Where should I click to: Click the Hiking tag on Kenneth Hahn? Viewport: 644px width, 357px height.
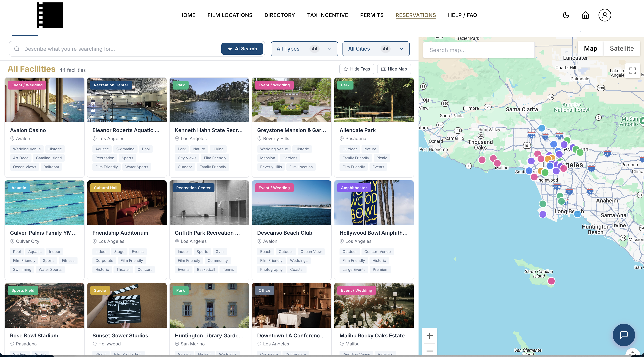click(218, 149)
